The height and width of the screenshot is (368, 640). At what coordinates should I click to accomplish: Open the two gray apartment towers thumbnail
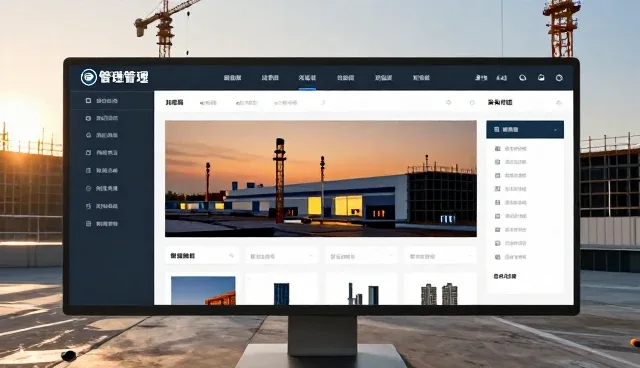[439, 294]
